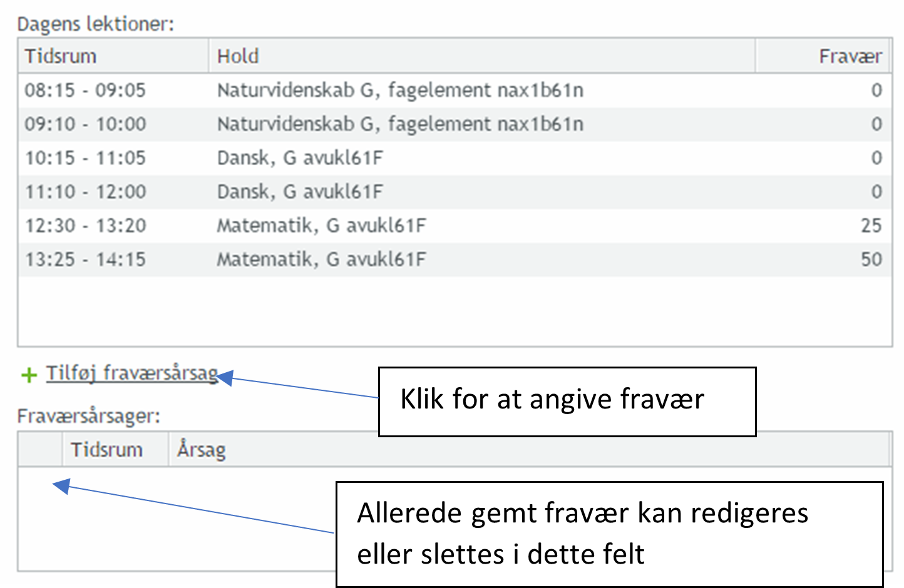904x588 pixels.
Task: Open the Tilføj fraværsårsag link
Action: [132, 373]
